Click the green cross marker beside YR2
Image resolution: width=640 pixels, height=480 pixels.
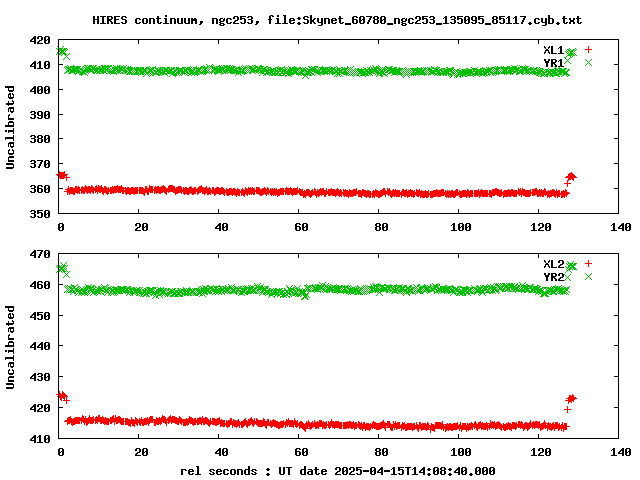click(588, 277)
